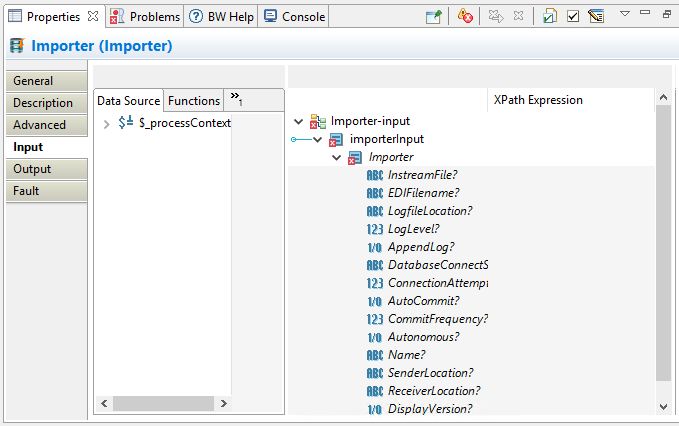The height and width of the screenshot is (426, 679).
Task: Click the error warning toolbar icon
Action: coord(465,17)
